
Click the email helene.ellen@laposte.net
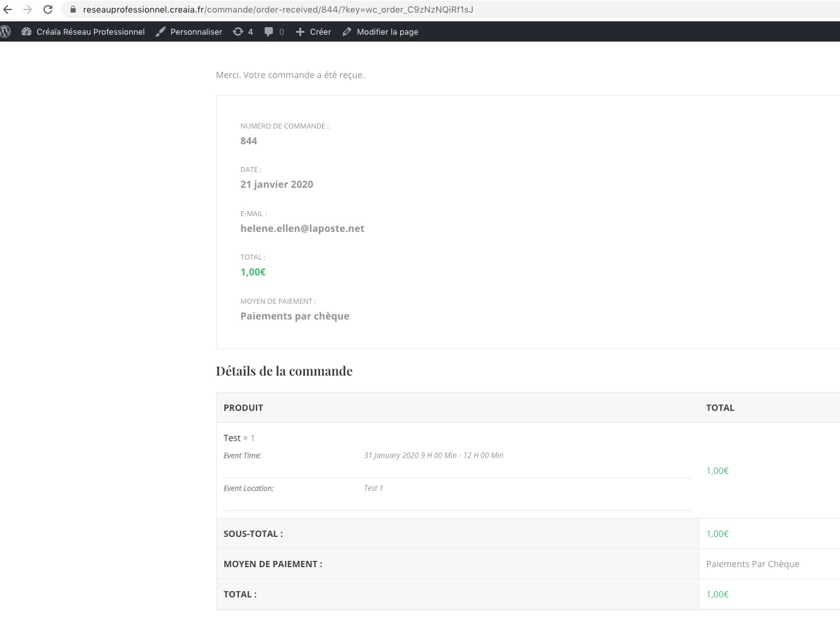302,228
